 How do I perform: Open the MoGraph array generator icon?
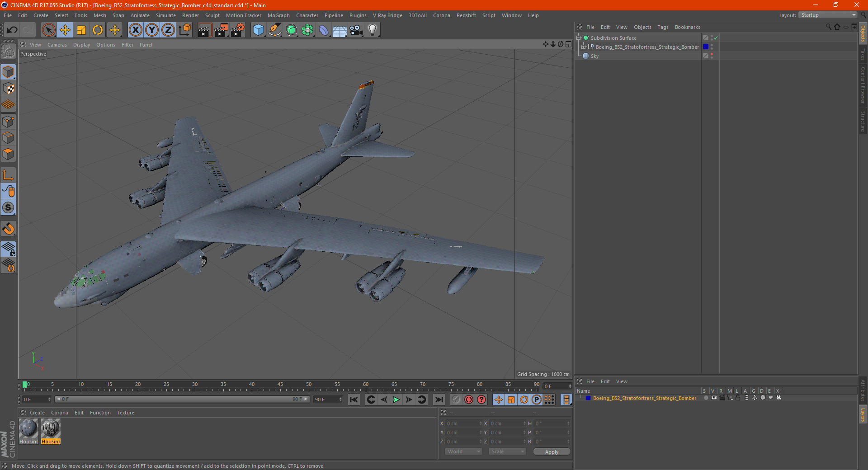[307, 30]
